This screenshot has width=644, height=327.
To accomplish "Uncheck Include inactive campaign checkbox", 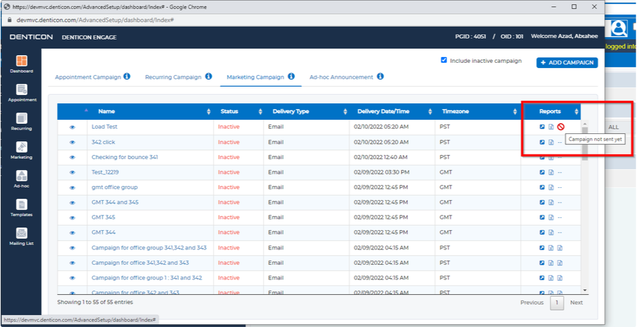I will point(444,60).
